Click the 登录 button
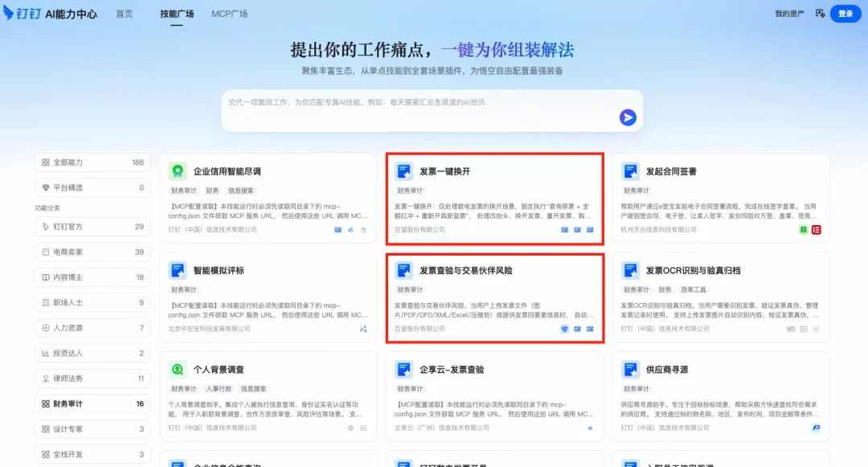868x467 pixels. coord(845,14)
